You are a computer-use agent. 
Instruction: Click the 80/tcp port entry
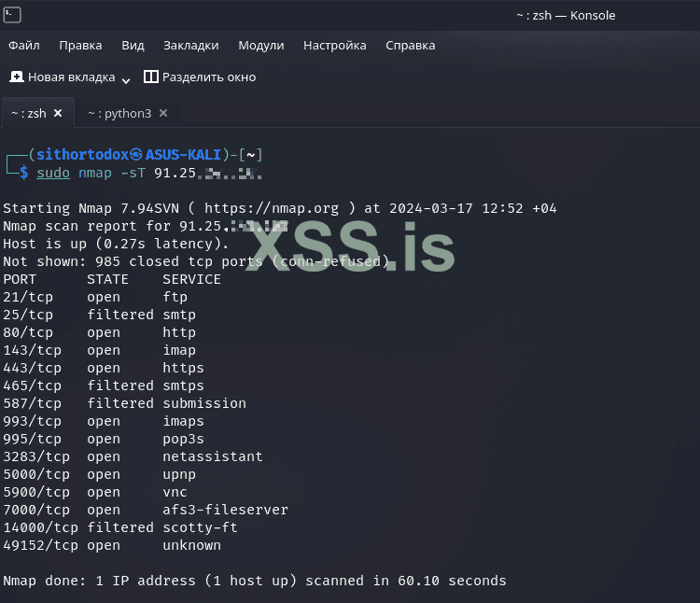tap(28, 332)
